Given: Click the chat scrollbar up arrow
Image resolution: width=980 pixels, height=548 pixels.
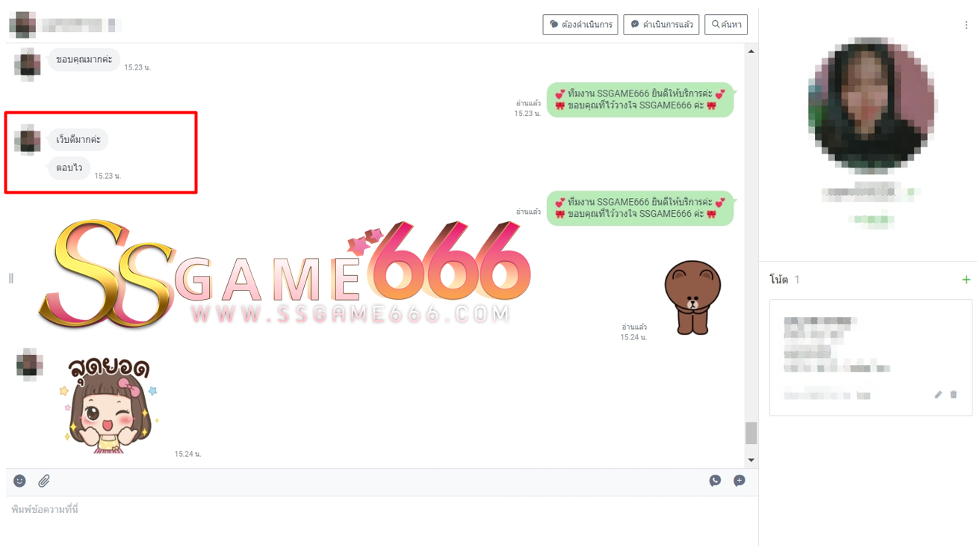Looking at the screenshot, I should pyautogui.click(x=751, y=52).
